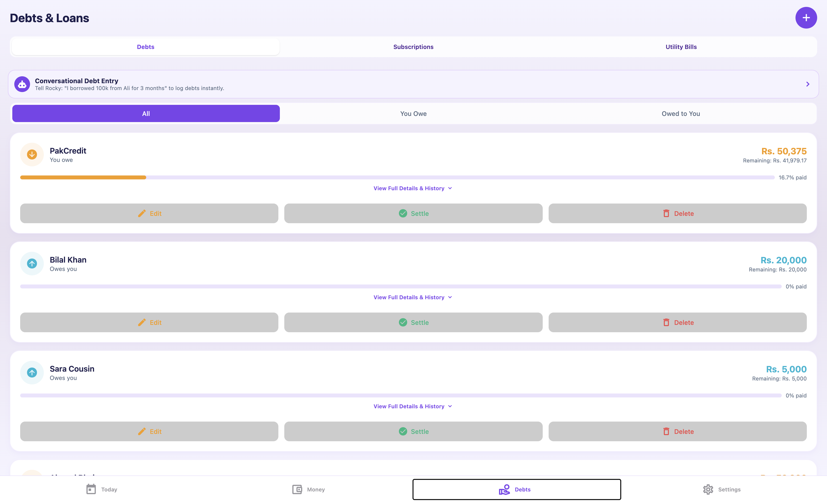Image resolution: width=827 pixels, height=504 pixels.
Task: Click the 16.7% paid label
Action: [793, 177]
